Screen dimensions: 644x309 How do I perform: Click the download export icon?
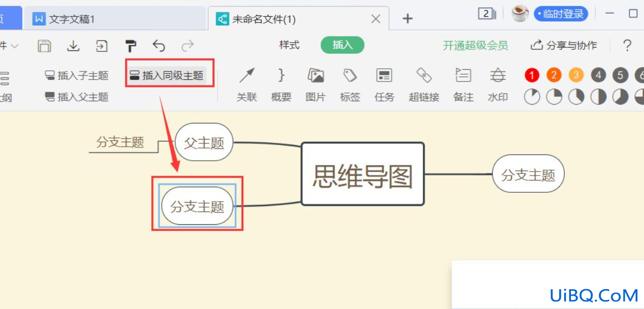pyautogui.click(x=73, y=45)
